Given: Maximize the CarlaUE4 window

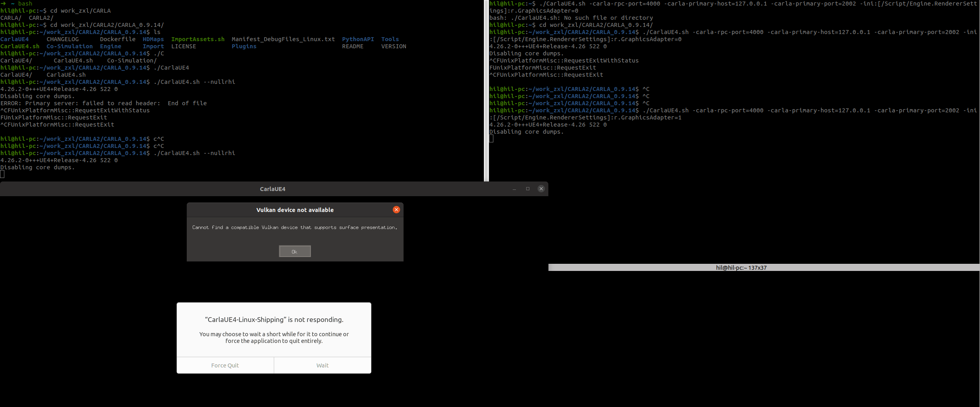Looking at the screenshot, I should click(x=527, y=189).
